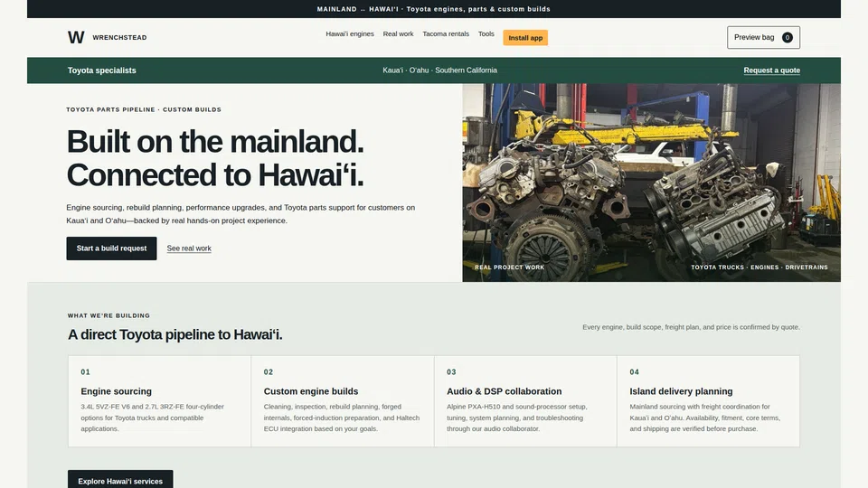Click the Real Project Work photo caption

coord(509,267)
